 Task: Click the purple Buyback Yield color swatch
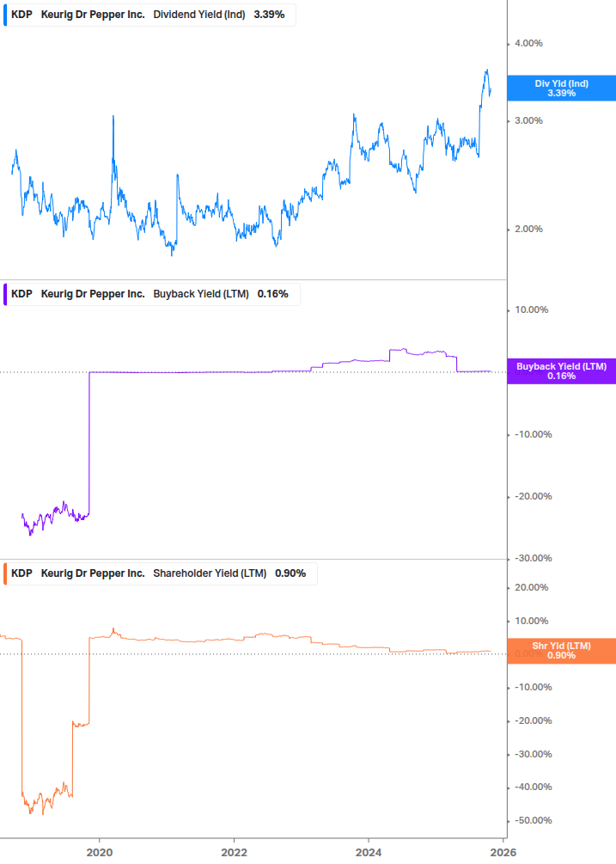[5, 294]
